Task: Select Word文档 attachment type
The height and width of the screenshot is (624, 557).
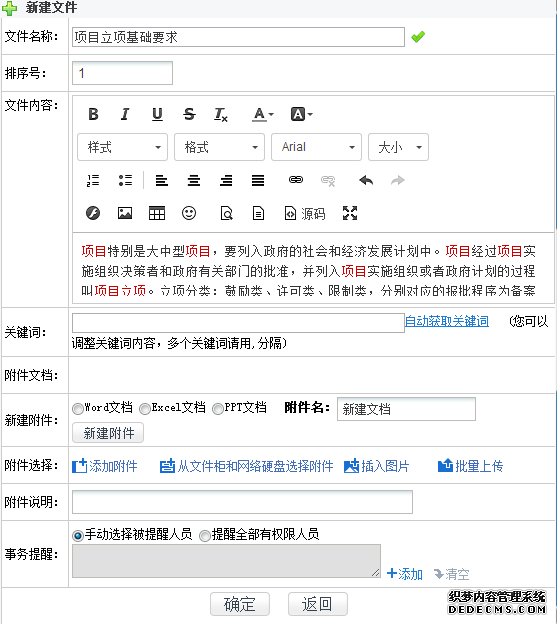Action: click(78, 409)
